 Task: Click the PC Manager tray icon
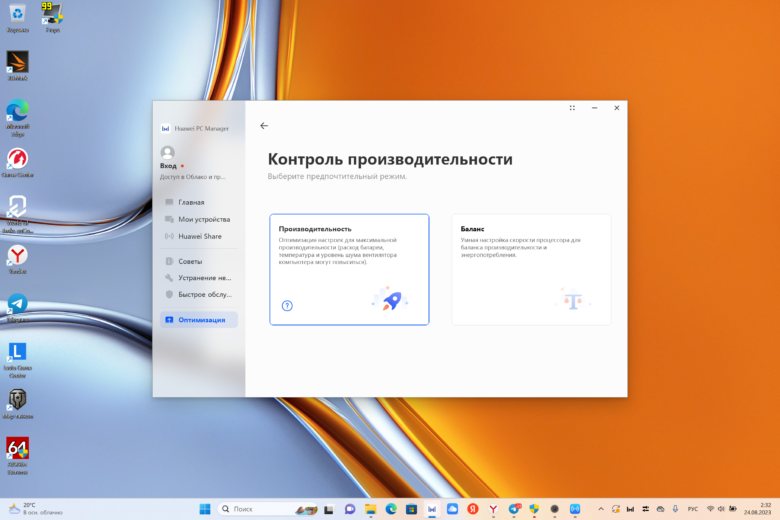(630, 509)
